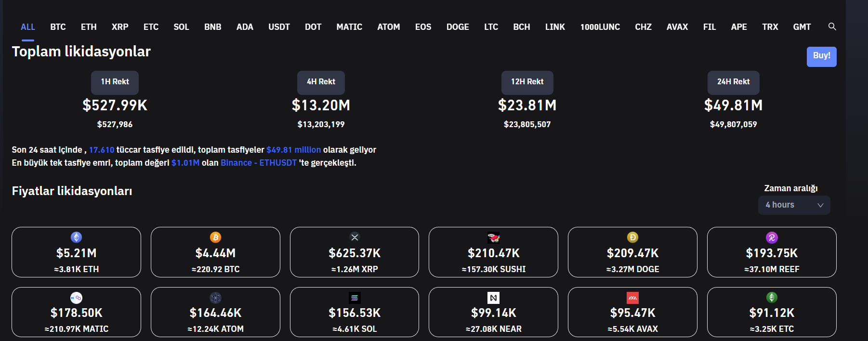Choose the 24H Rekt button
This screenshot has width=868, height=341.
733,82
